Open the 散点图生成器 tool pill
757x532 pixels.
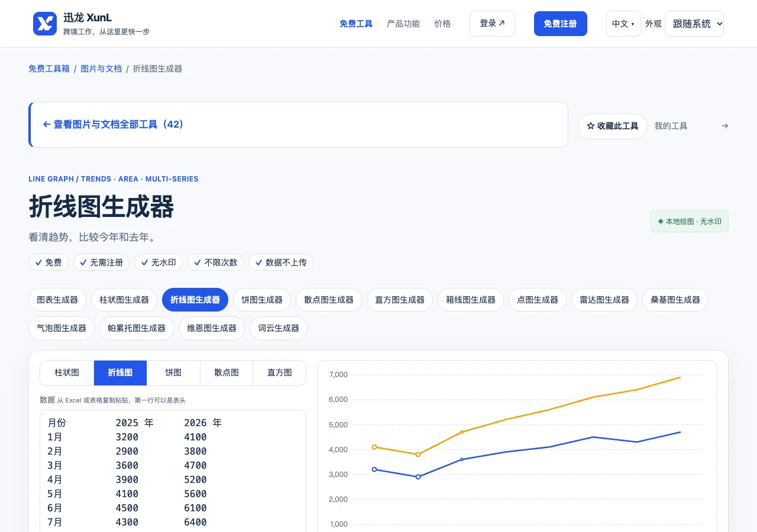329,300
